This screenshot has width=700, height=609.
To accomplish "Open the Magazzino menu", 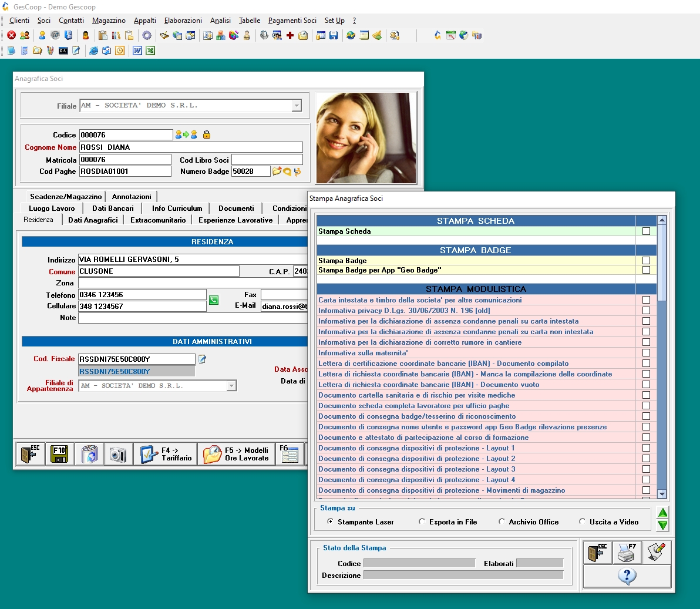I will click(108, 21).
